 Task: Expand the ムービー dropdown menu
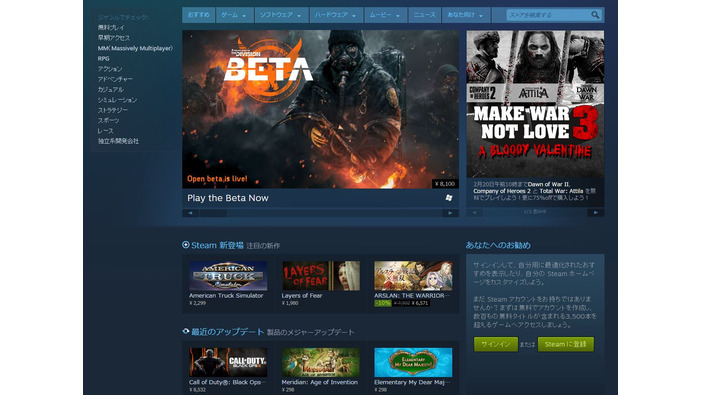pos(385,15)
